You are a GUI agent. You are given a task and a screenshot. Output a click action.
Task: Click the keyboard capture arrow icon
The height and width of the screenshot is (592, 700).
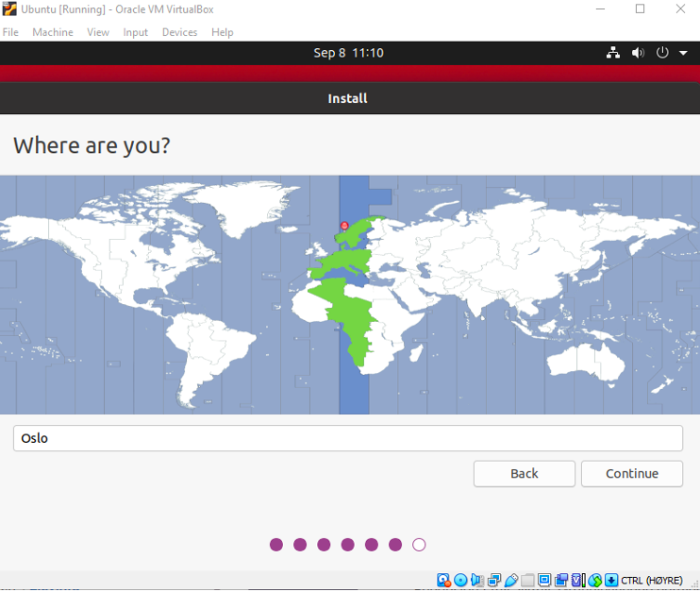(611, 581)
